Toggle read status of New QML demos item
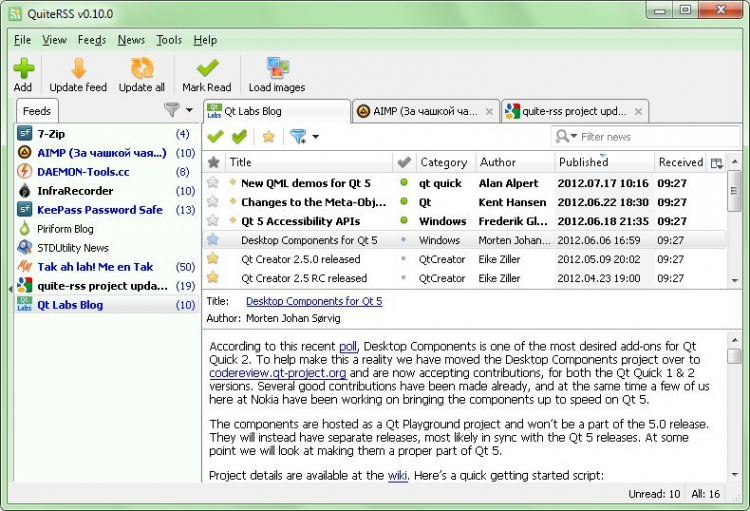The image size is (750, 511). click(404, 182)
